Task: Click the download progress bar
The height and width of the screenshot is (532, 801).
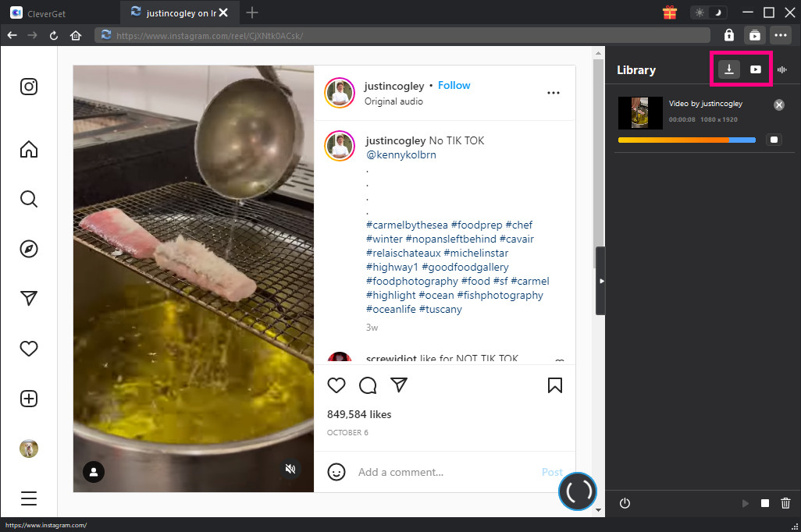Action: pyautogui.click(x=686, y=140)
